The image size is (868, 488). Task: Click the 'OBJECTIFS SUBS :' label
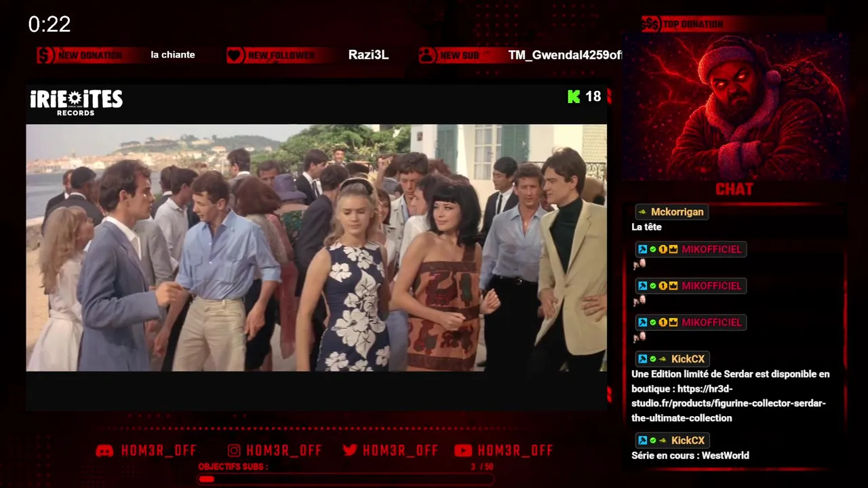(x=233, y=467)
